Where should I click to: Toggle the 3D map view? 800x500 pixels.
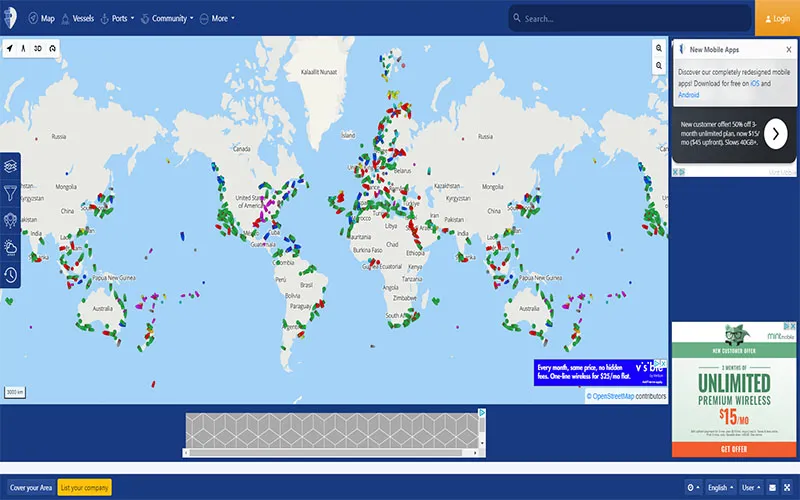click(38, 48)
